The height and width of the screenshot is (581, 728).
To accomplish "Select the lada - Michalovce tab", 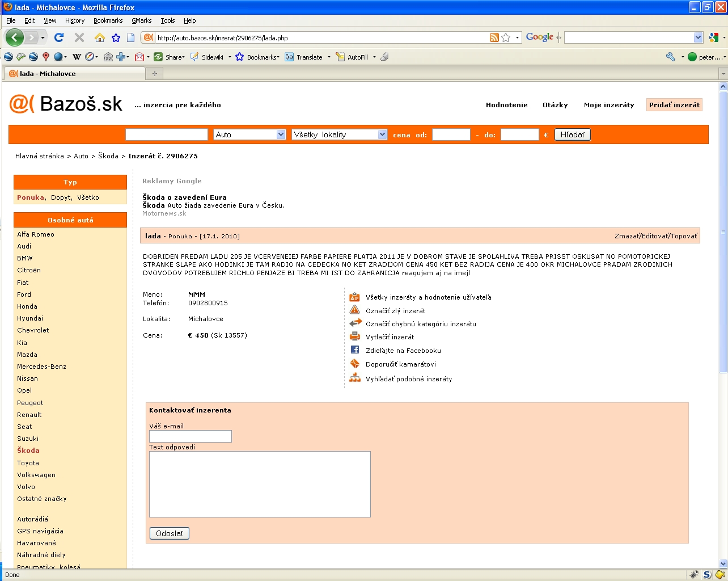I will pos(74,74).
